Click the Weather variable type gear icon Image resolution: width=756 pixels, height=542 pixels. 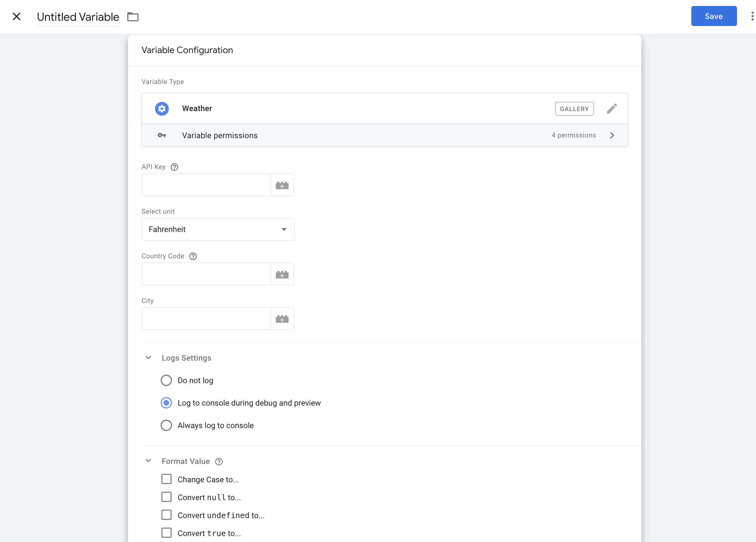click(x=162, y=109)
